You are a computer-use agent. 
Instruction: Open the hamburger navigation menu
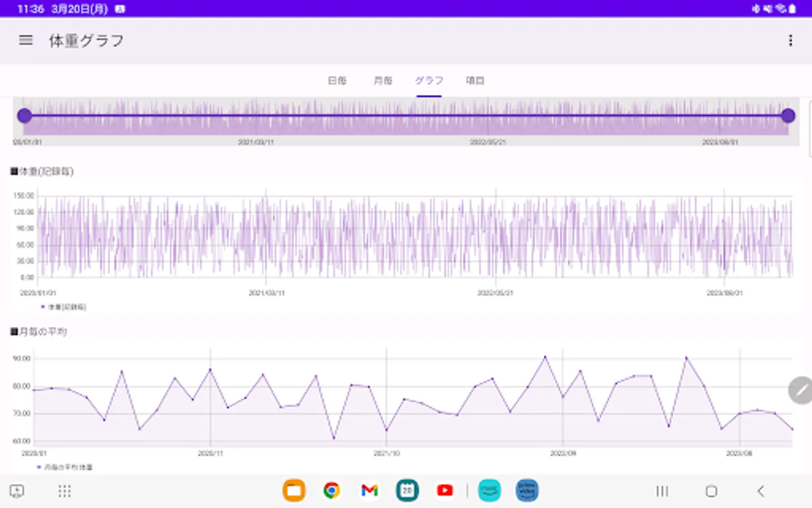click(x=26, y=40)
